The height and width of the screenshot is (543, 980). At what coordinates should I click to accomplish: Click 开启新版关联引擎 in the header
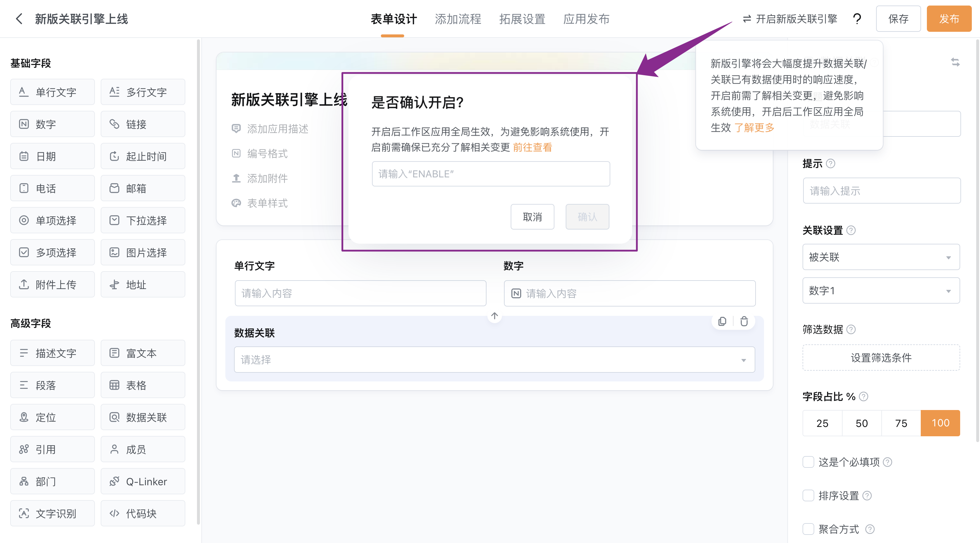click(790, 19)
